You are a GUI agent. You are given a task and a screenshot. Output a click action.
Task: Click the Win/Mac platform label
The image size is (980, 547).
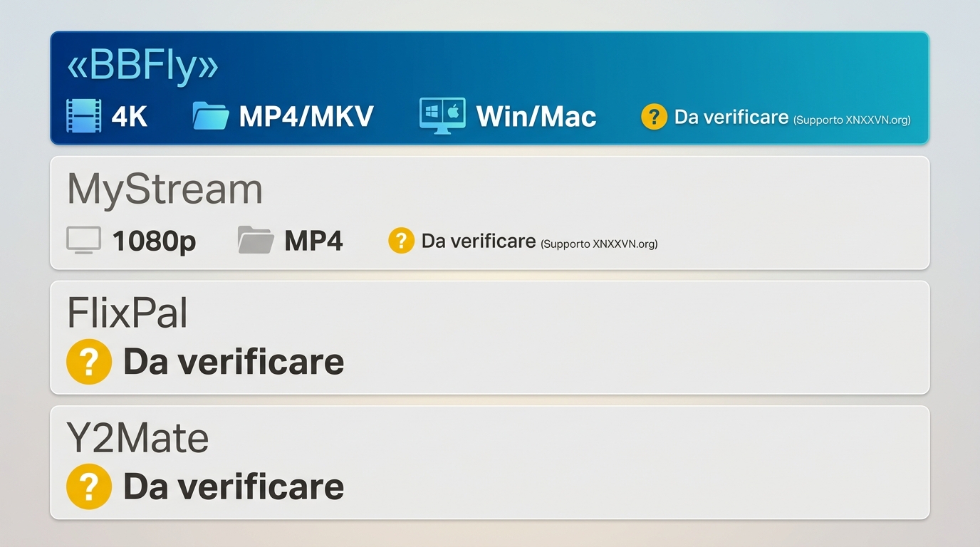click(536, 117)
